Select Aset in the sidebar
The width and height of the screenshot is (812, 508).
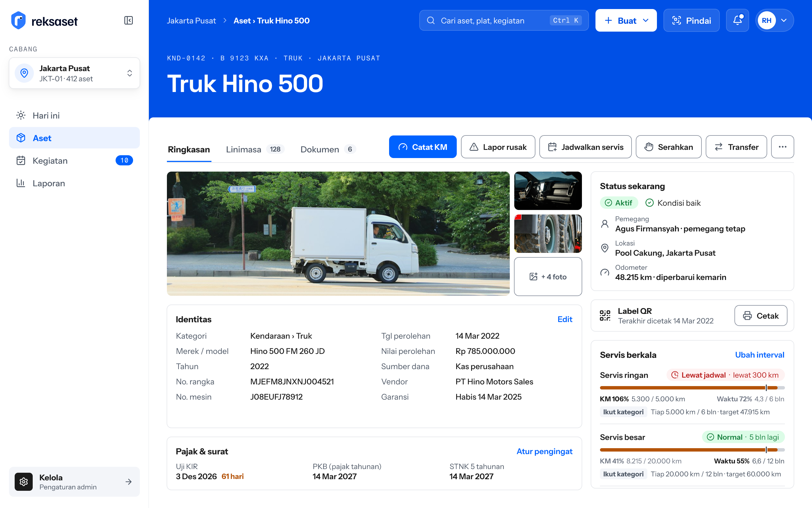pyautogui.click(x=74, y=138)
